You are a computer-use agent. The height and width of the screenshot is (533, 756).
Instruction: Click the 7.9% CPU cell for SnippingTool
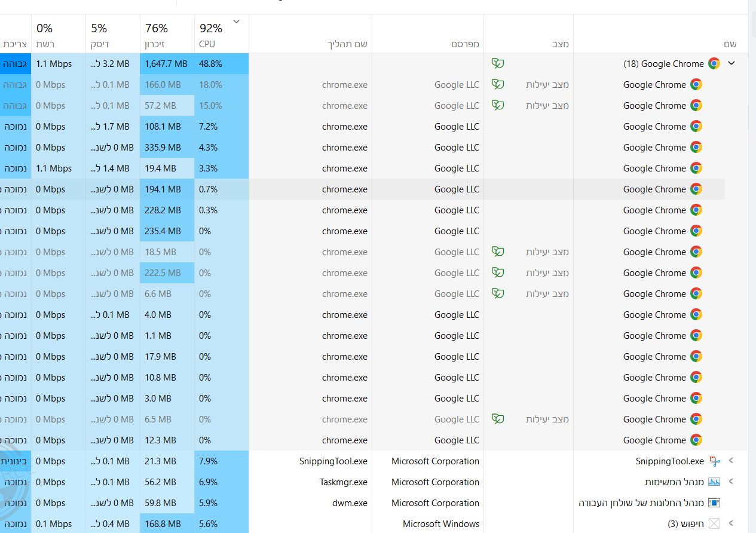[221, 461]
